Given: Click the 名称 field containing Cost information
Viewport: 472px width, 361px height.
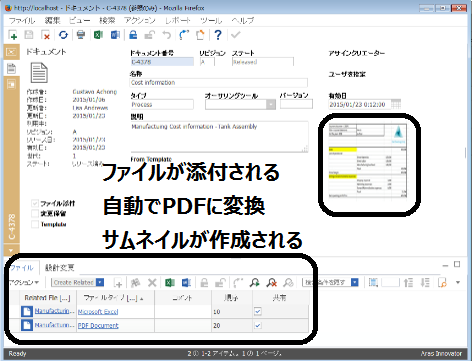Looking at the screenshot, I should tap(218, 83).
